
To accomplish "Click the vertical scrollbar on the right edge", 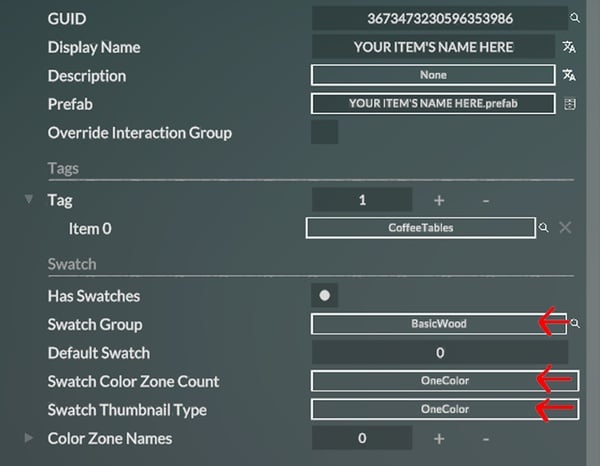I will (x=593, y=233).
